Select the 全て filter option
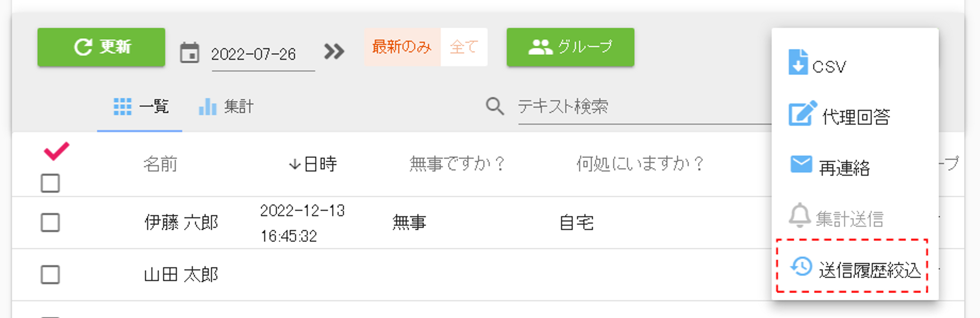Screen dimensions: 980x318 click(x=464, y=47)
